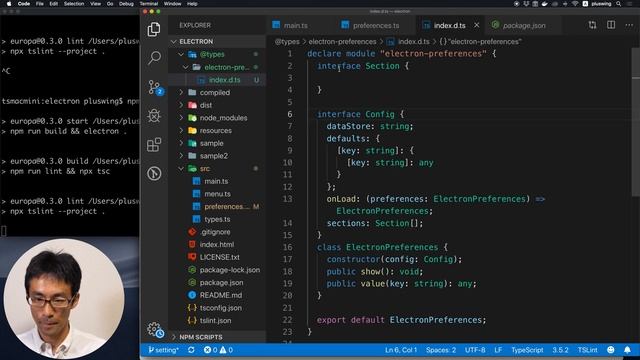Open the Selection menu
The width and height of the screenshot is (640, 360).
74,4
